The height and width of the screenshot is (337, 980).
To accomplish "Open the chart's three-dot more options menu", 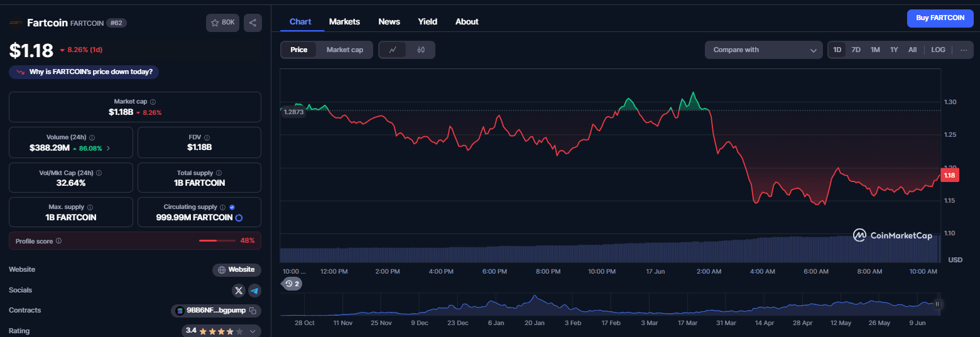I will [964, 50].
